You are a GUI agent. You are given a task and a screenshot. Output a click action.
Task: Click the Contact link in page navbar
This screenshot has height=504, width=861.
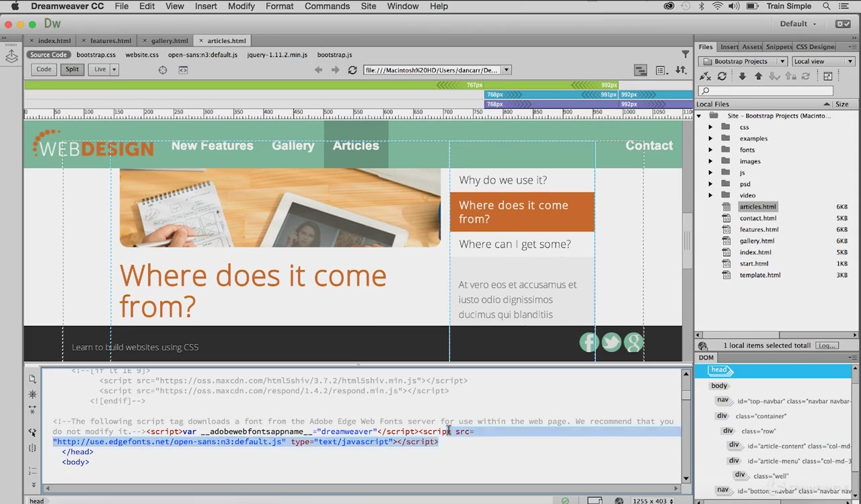[649, 145]
